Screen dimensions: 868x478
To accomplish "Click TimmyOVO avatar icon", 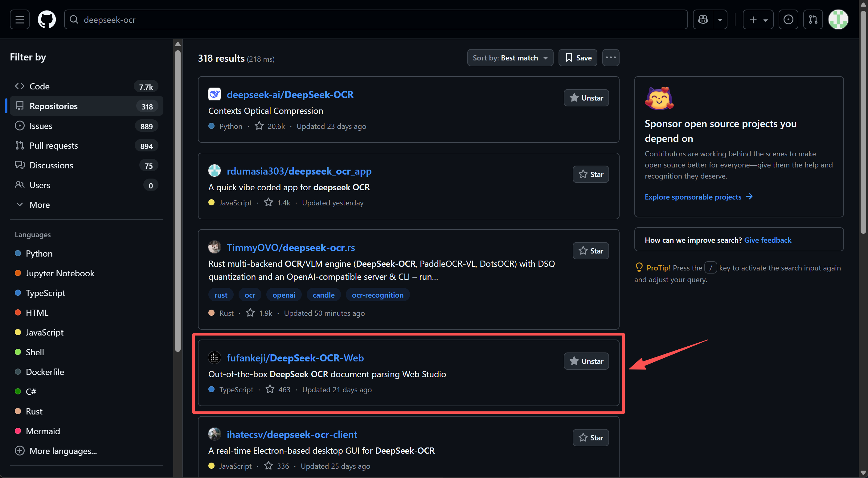I will coord(214,247).
